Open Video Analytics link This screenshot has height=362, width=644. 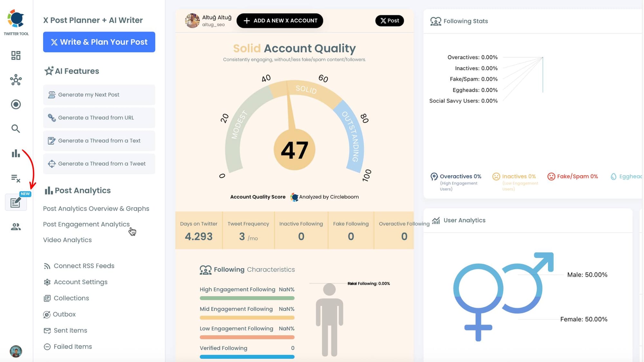click(67, 240)
